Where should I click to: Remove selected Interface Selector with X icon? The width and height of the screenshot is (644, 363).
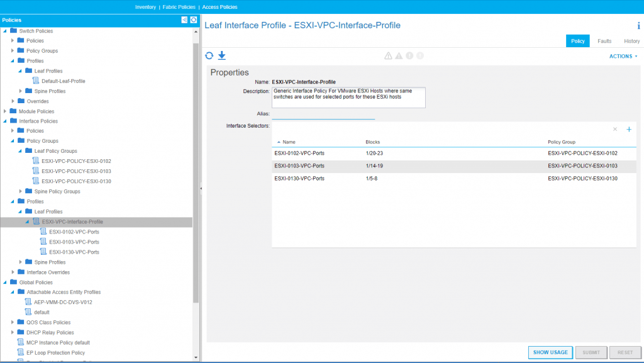pos(615,129)
